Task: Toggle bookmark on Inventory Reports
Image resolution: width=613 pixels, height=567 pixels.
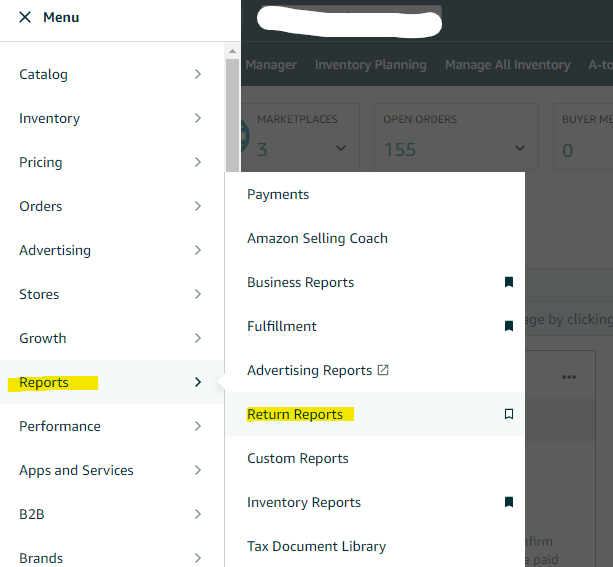Action: [x=509, y=502]
